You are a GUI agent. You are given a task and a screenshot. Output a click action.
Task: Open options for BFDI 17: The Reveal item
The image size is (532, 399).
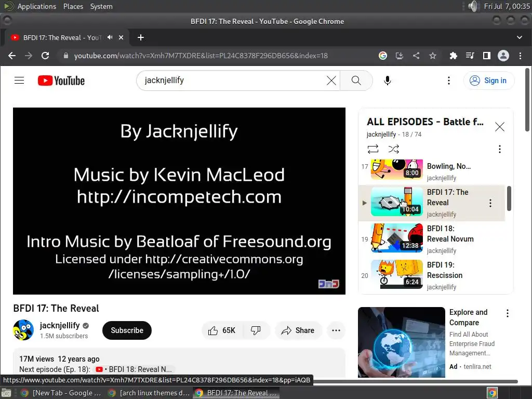[x=490, y=203]
